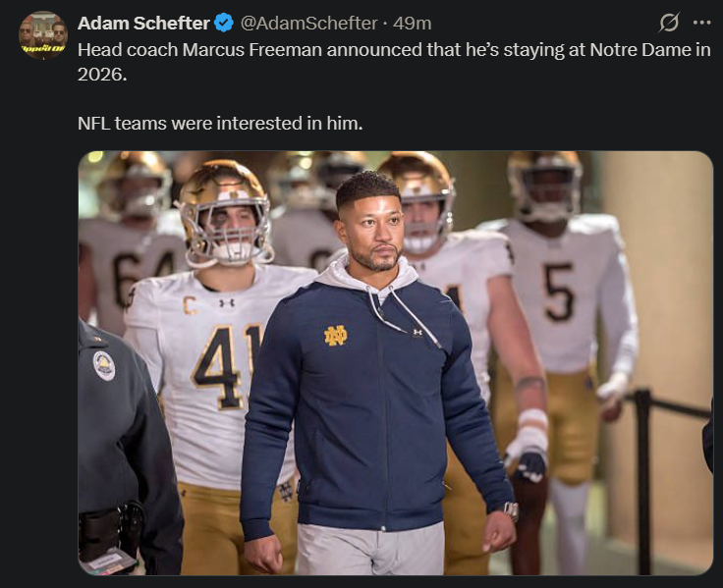Image resolution: width=723 pixels, height=588 pixels.
Task: Click jersey number 5 in the photo
Action: tap(559, 292)
